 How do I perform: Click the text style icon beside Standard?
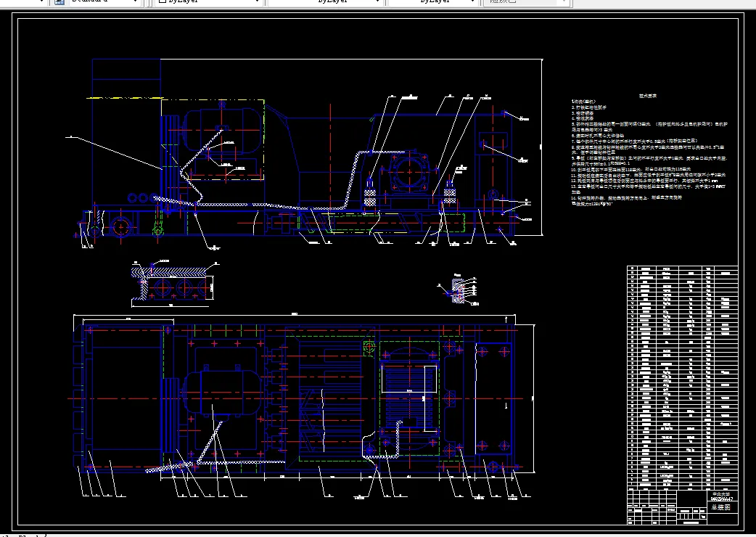pyautogui.click(x=59, y=2)
